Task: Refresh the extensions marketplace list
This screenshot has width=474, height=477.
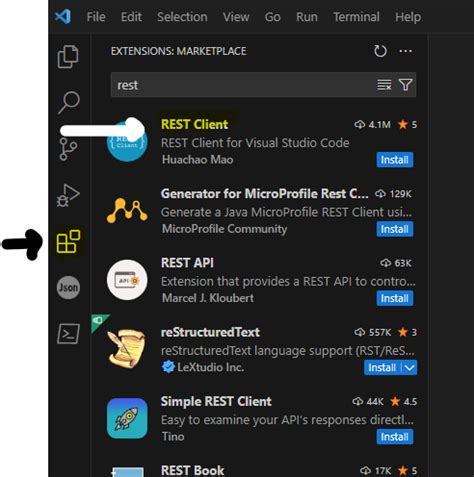Action: (x=380, y=51)
